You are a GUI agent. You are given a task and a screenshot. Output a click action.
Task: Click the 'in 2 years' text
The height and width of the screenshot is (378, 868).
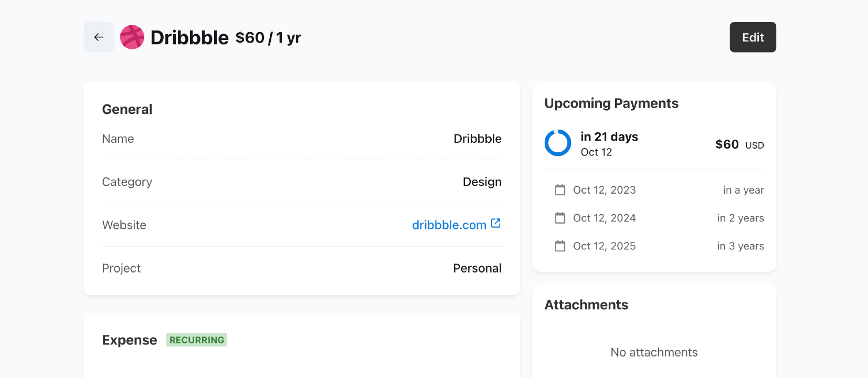click(x=740, y=218)
